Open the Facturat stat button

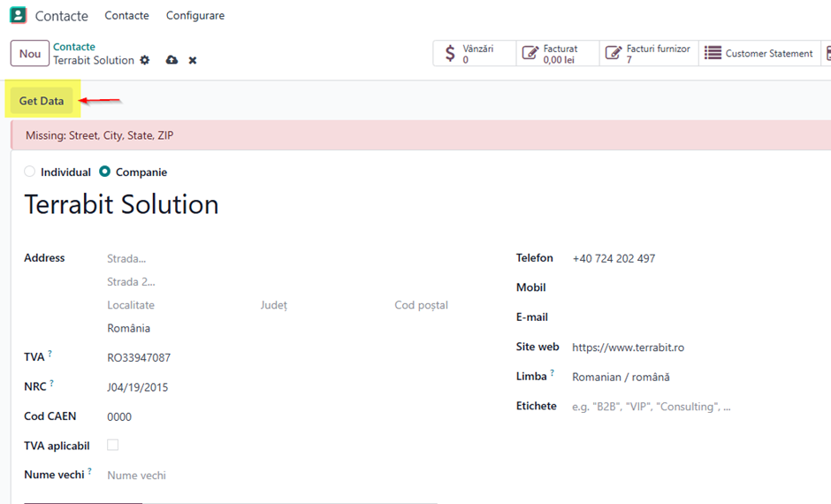click(x=558, y=54)
